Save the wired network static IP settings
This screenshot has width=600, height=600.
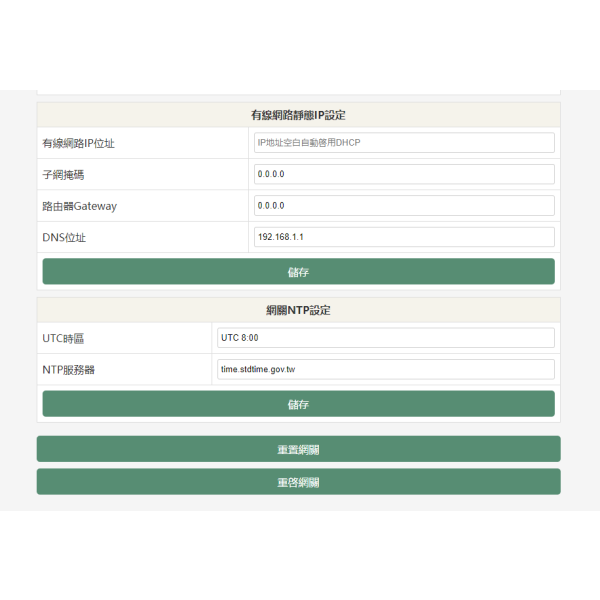point(298,271)
